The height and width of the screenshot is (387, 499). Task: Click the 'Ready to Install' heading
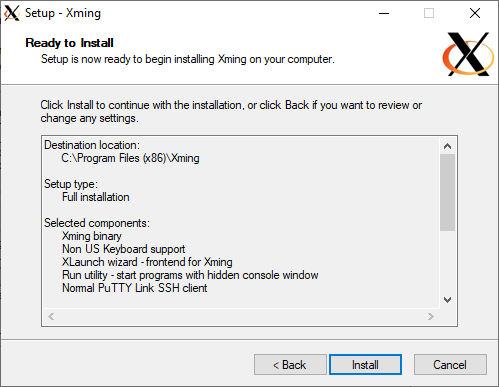click(69, 43)
